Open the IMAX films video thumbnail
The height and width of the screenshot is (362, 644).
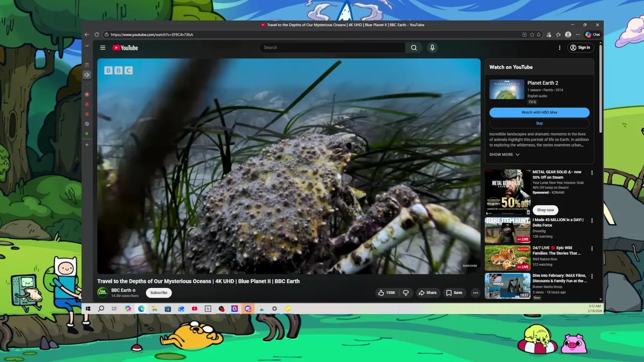click(x=508, y=286)
